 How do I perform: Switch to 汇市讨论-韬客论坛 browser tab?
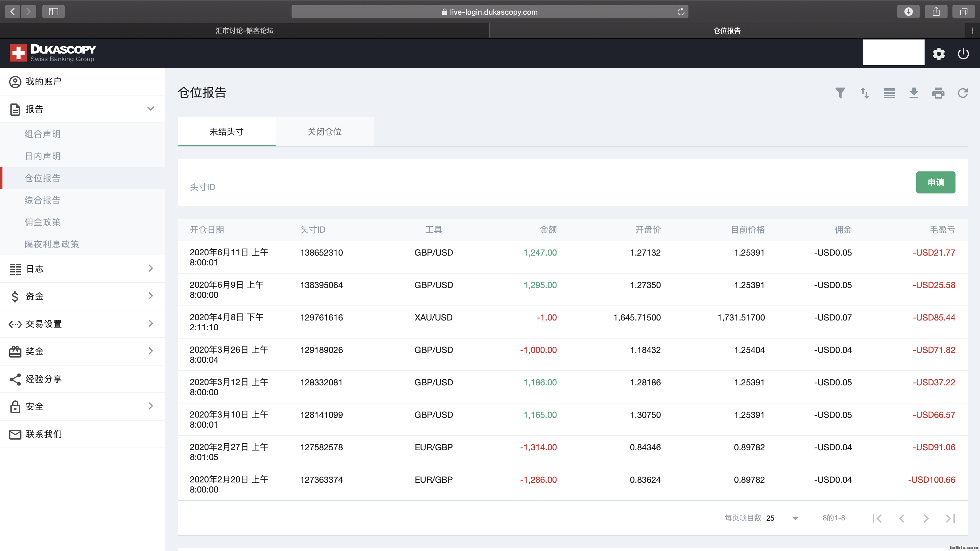coord(245,31)
